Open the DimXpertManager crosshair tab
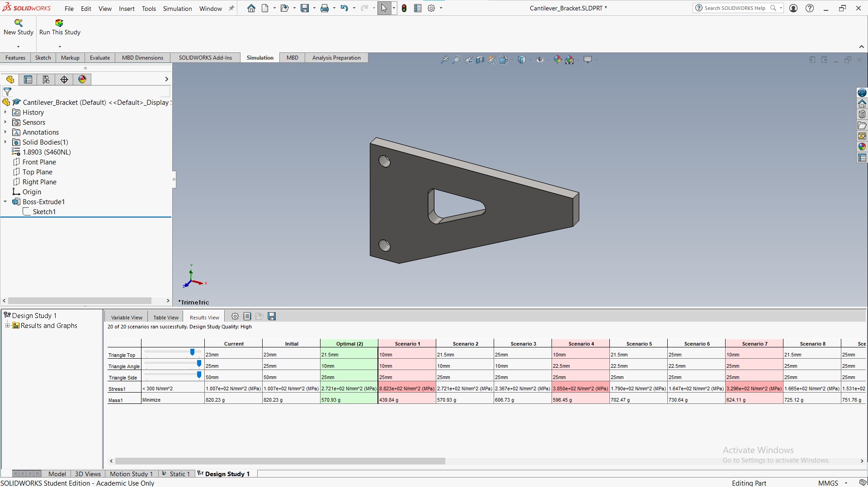 pyautogui.click(x=64, y=80)
